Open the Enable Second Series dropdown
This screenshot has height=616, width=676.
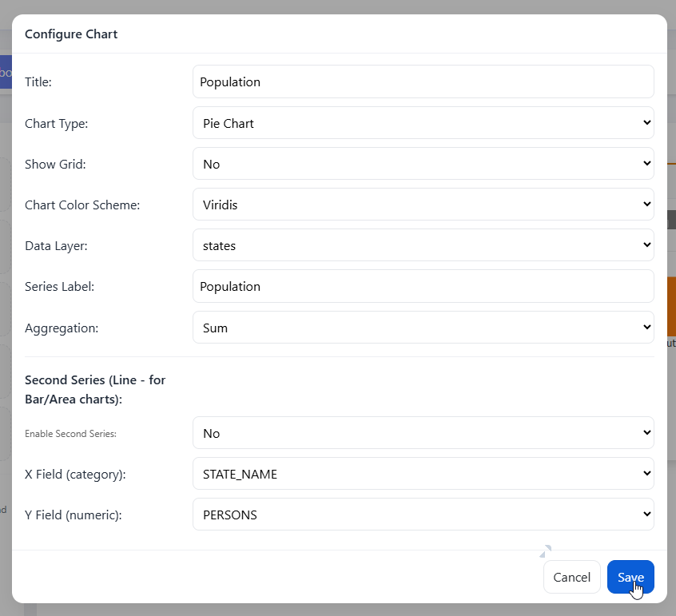click(x=423, y=433)
